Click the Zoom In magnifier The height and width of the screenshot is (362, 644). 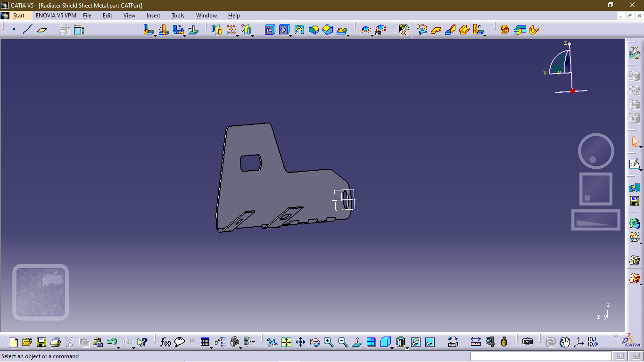329,342
